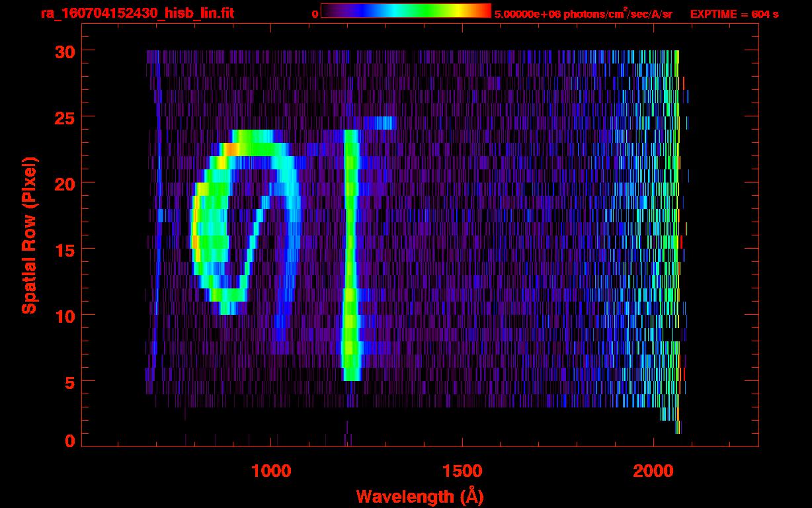Click the rainbow color scale bar
This screenshot has width=812, height=508.
406,11
